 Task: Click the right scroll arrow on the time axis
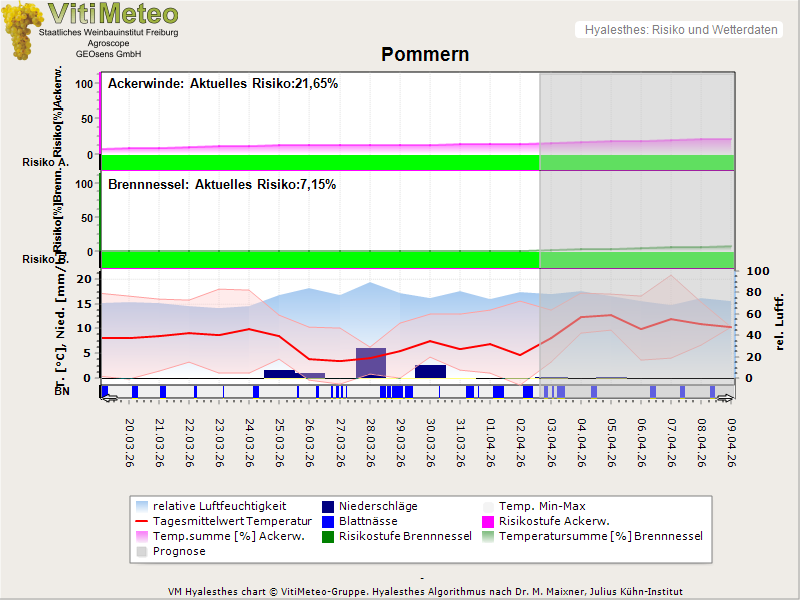pyautogui.click(x=726, y=399)
